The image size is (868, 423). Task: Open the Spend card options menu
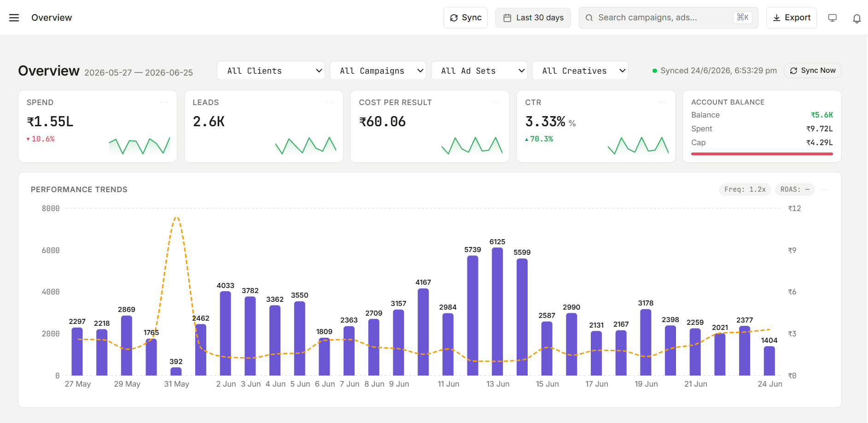[164, 102]
